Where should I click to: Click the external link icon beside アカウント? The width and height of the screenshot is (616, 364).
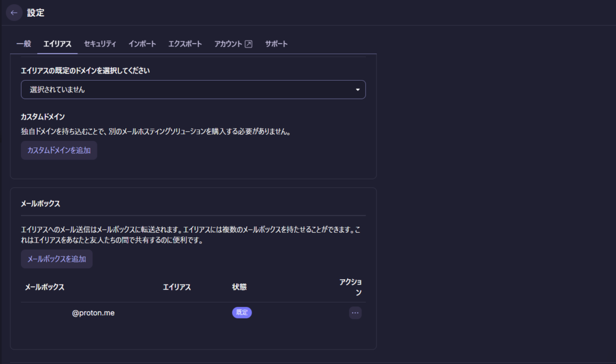click(248, 44)
